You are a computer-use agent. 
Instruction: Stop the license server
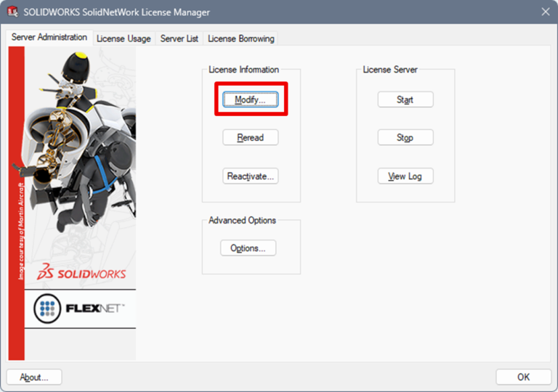(405, 137)
